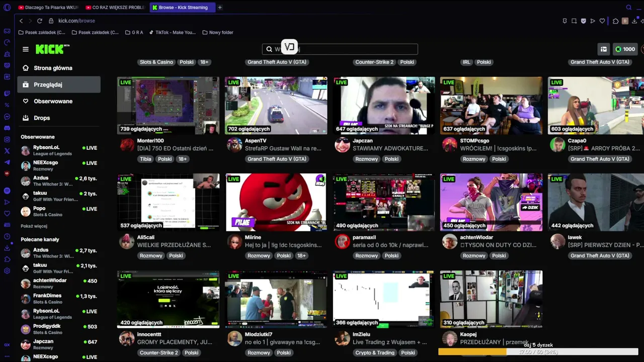
Task: Open a new browser tab
Action: point(220,8)
